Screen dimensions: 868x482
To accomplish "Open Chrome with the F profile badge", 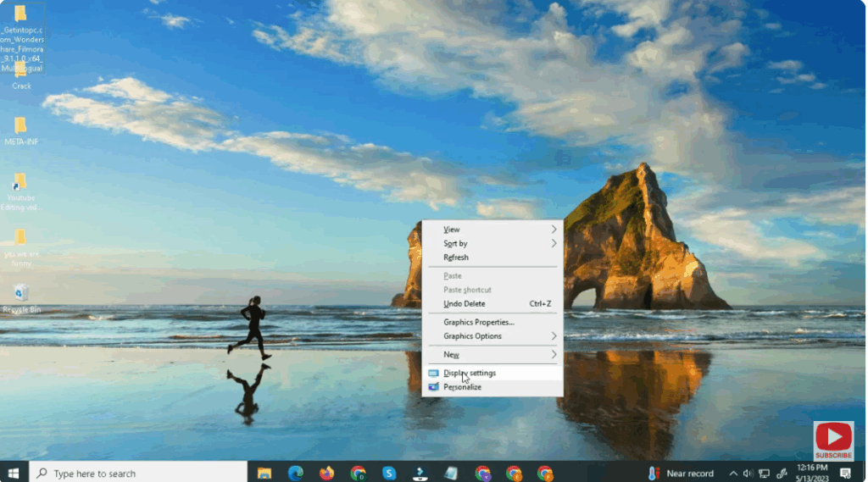I will (545, 474).
